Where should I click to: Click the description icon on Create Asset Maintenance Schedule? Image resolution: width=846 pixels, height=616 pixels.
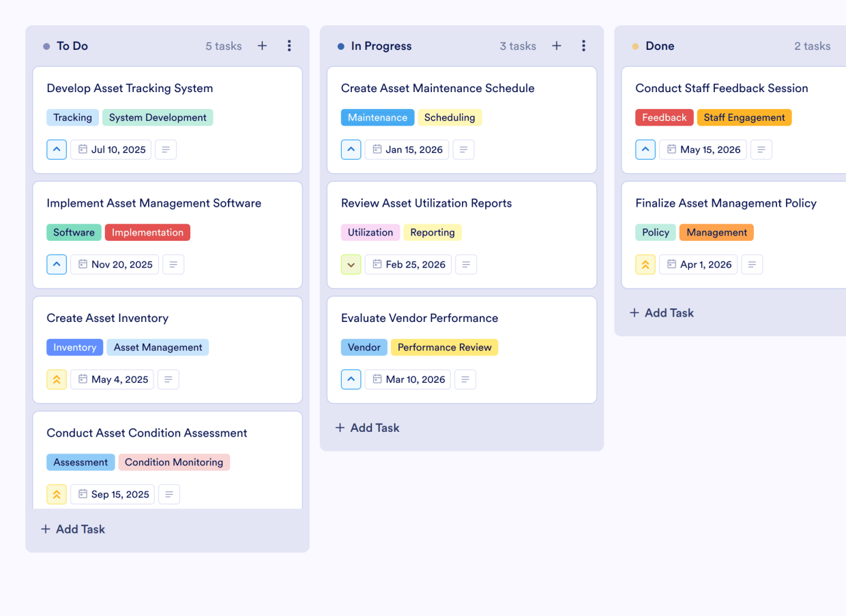(x=463, y=149)
